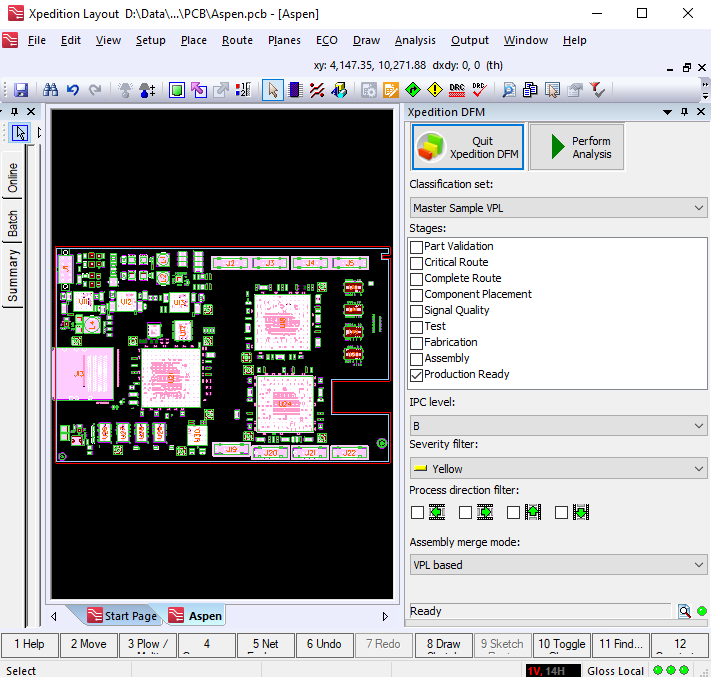Click the Save floppy disk icon
This screenshot has width=711, height=677.
(x=21, y=90)
